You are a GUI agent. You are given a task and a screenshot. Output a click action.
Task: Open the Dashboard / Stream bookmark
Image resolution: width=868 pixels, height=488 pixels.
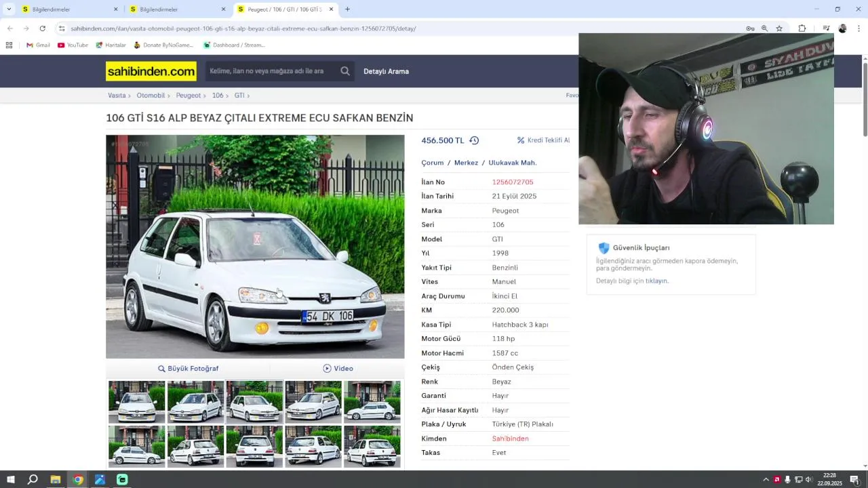234,45
